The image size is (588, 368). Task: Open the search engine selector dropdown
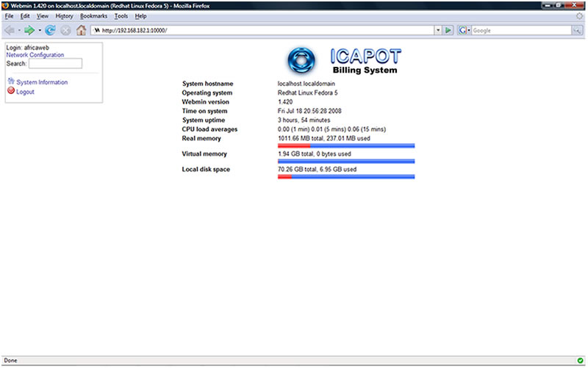469,30
